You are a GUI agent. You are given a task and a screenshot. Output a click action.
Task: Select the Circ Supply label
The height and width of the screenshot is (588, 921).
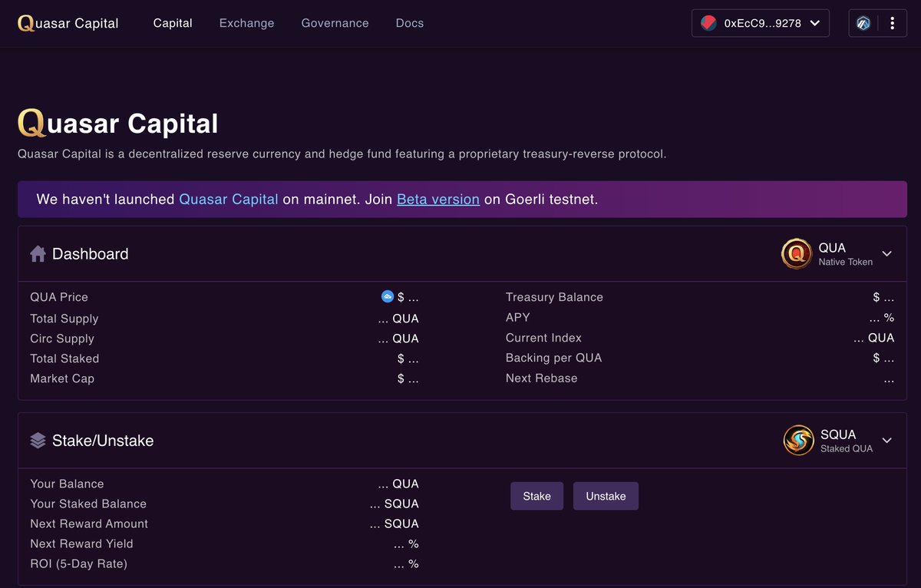[62, 339]
